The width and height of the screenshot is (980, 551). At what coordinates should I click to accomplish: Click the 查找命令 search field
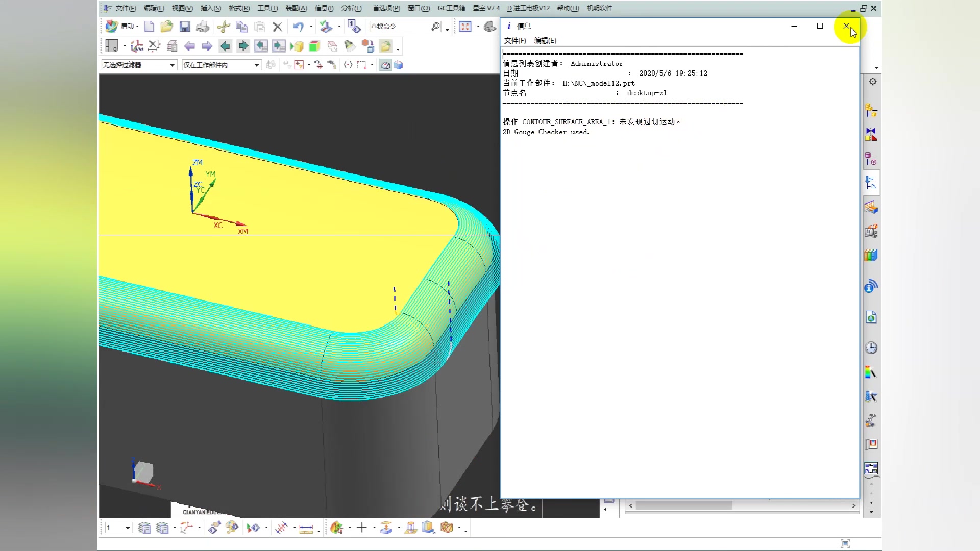[399, 27]
